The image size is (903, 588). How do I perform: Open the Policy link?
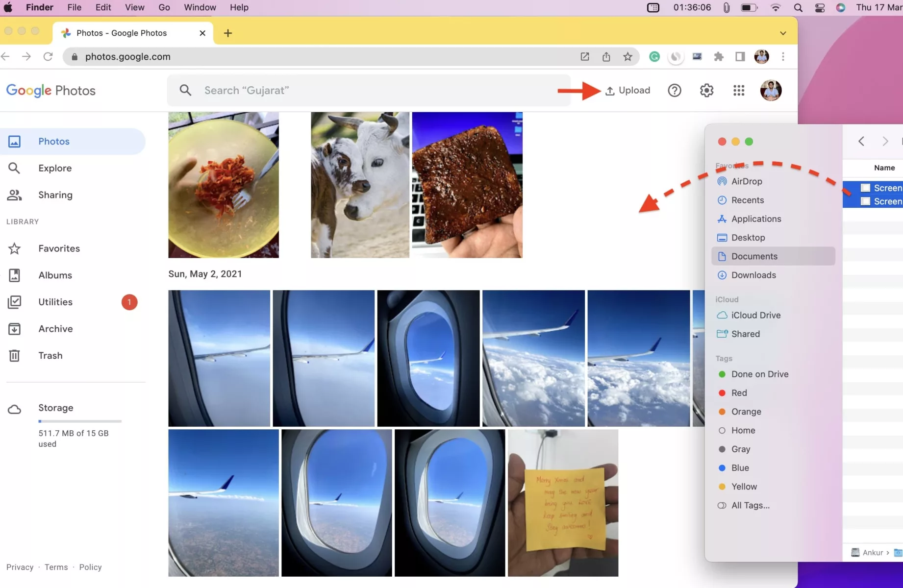pos(90,567)
